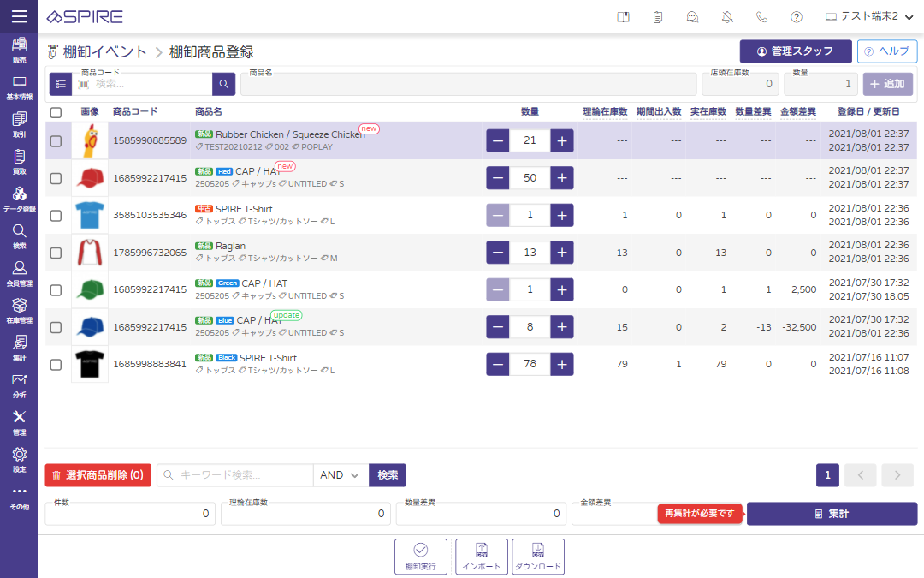Click the chat message icon
This screenshot has height=578, width=924.
693,17
